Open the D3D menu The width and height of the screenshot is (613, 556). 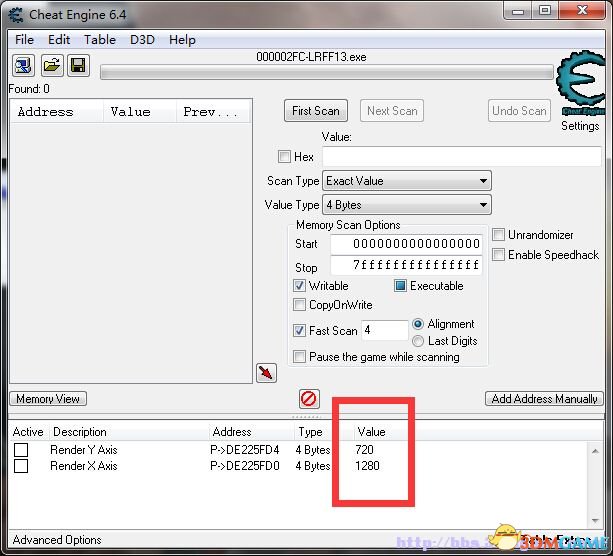[x=142, y=40]
